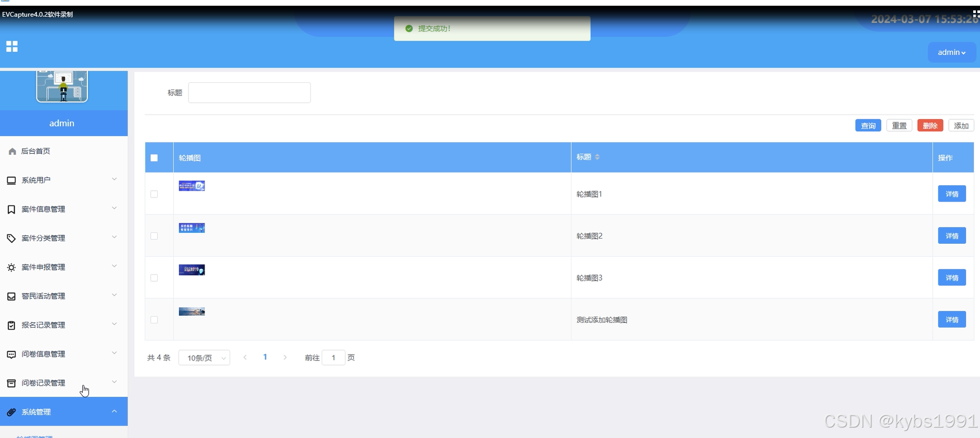
Task: Click the 重置 reset button
Action: (x=899, y=126)
